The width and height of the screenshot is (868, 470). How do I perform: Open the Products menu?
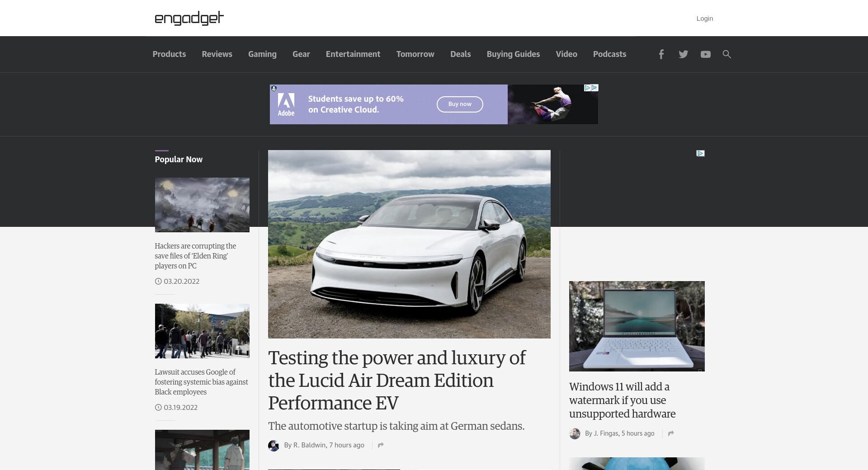[x=169, y=54]
